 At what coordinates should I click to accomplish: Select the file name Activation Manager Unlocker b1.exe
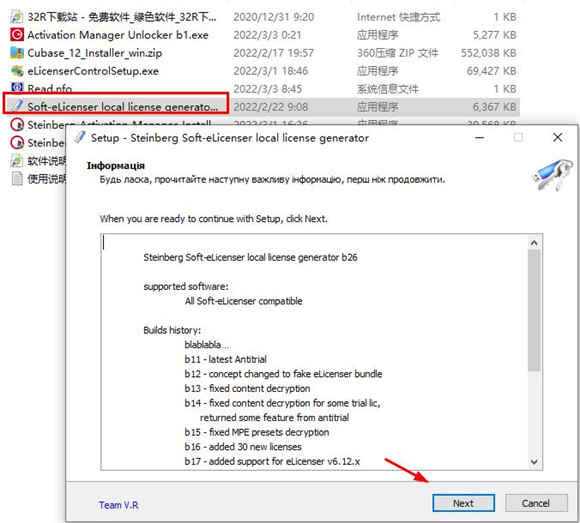[x=118, y=35]
